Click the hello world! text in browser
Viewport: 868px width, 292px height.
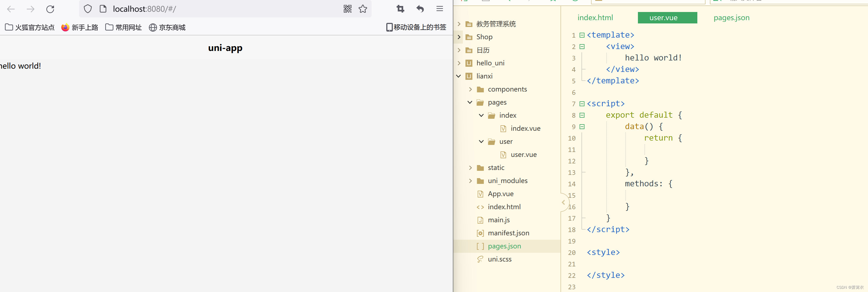[20, 66]
